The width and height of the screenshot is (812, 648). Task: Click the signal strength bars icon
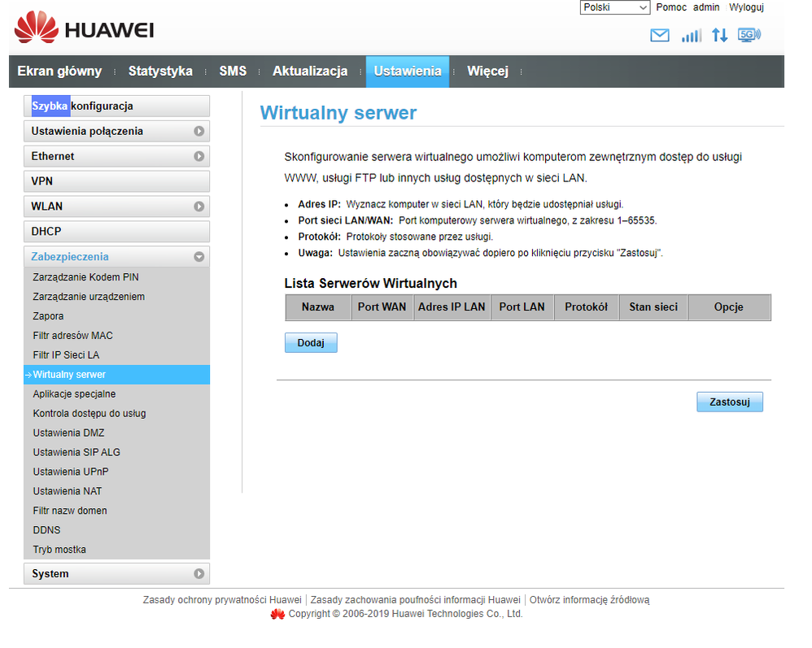click(692, 35)
